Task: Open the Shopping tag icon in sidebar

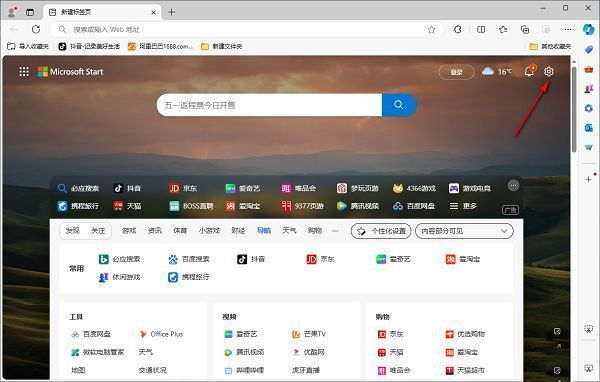Action: 589,49
